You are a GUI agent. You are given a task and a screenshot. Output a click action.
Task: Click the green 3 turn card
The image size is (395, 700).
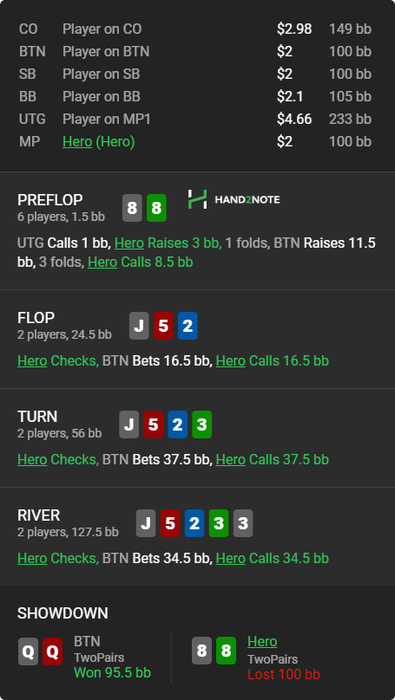click(x=202, y=425)
